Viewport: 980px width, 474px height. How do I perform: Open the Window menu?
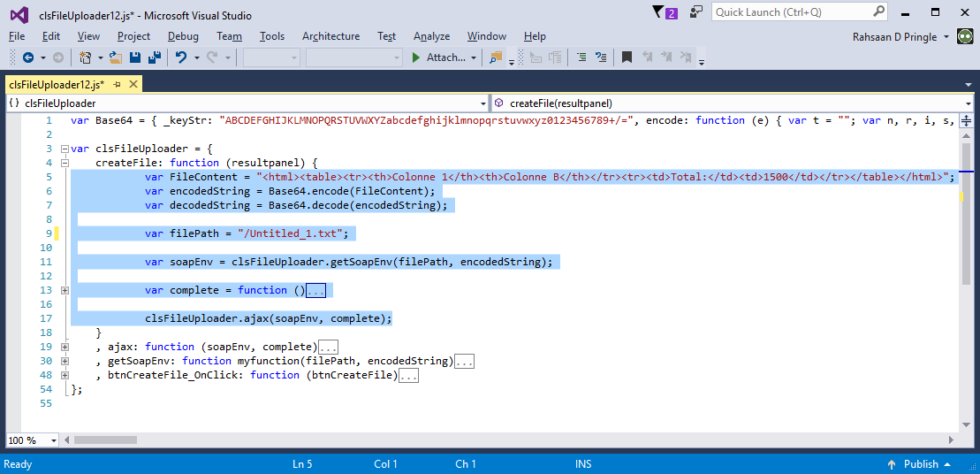tap(487, 36)
